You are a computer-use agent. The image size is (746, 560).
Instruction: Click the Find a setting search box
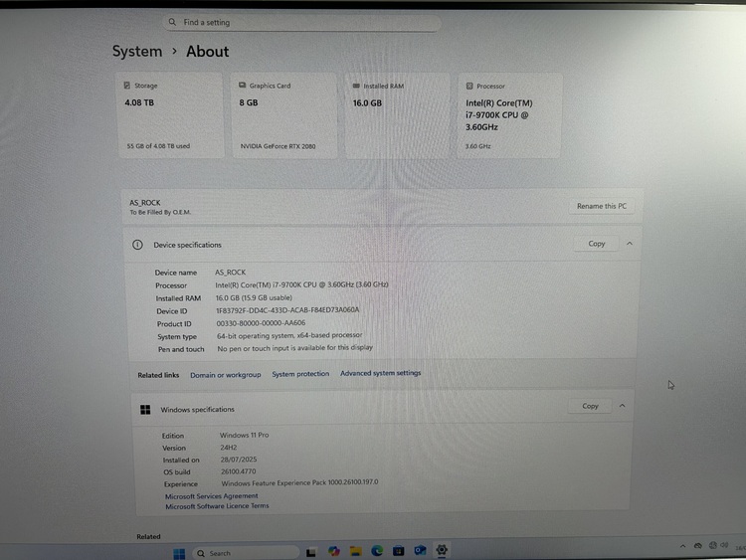click(x=301, y=22)
